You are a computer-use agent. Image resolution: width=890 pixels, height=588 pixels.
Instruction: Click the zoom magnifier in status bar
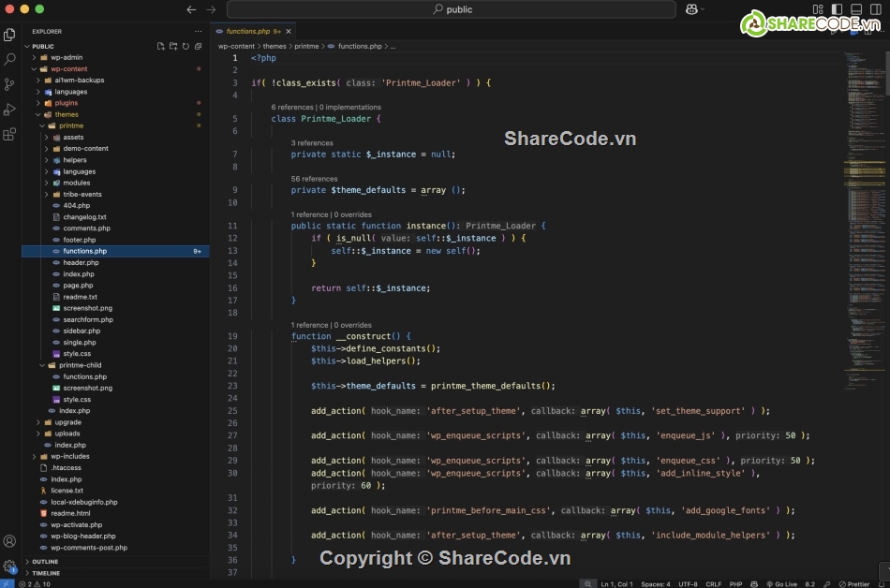pos(588,584)
